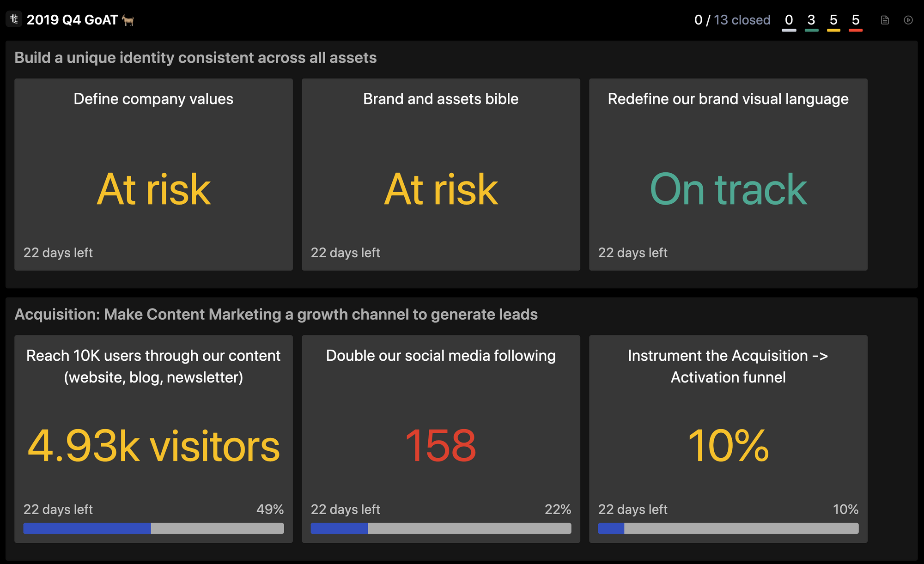Click the goat emoji beside the title
924x564 pixels.
(x=128, y=20)
